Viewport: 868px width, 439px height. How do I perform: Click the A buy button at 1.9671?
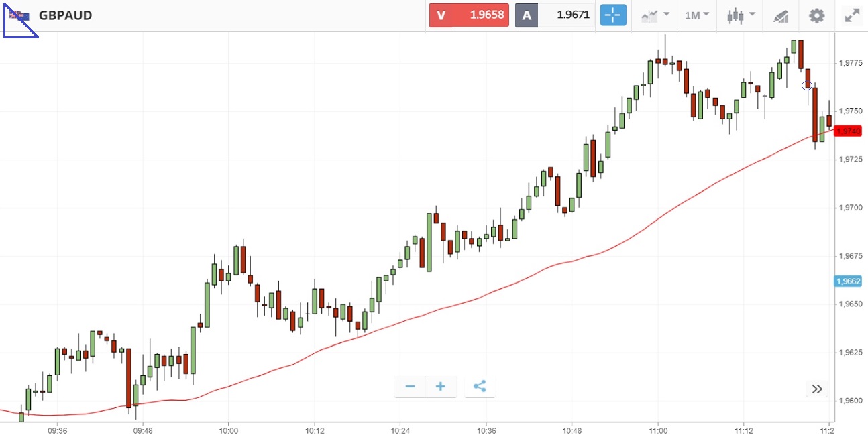tap(555, 15)
